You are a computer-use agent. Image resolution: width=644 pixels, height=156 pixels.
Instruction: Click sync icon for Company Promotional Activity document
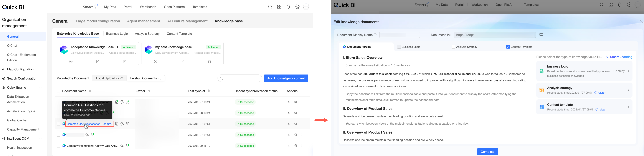(x=289, y=146)
